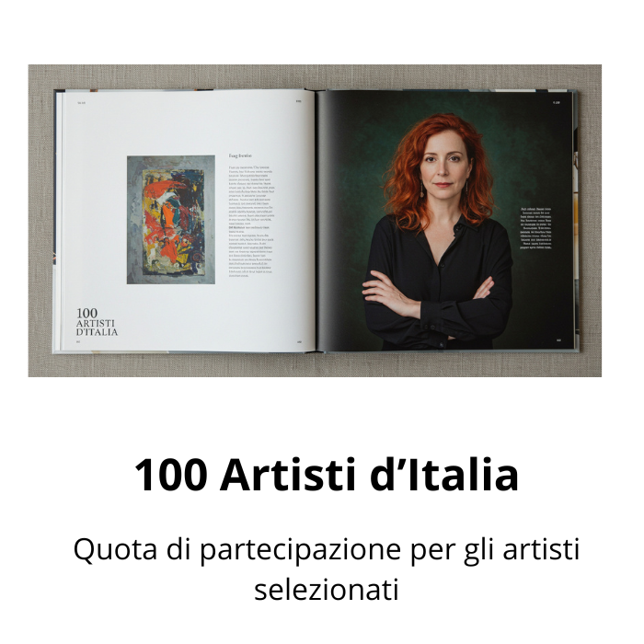Click the book's center spine fold

(316, 221)
